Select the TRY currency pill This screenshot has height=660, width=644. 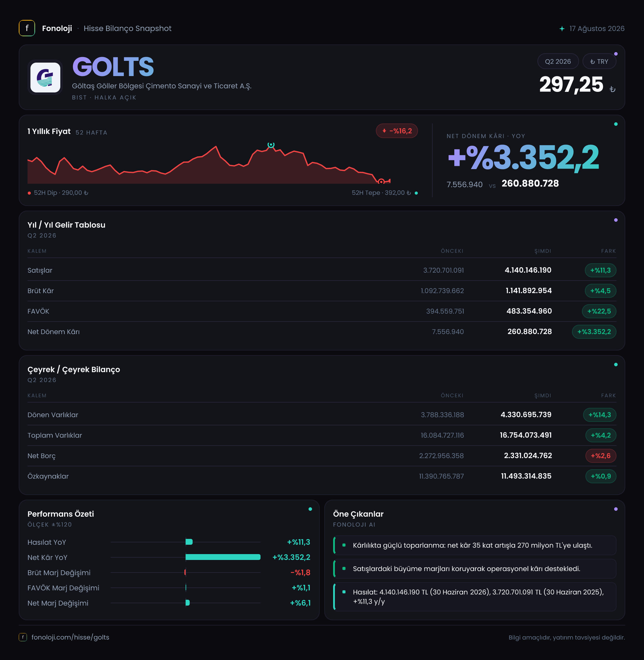(x=599, y=61)
